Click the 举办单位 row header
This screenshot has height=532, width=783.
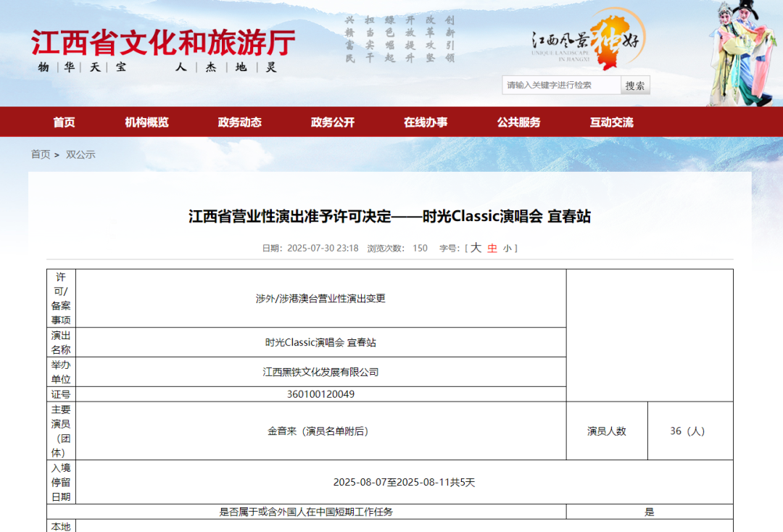pyautogui.click(x=61, y=372)
